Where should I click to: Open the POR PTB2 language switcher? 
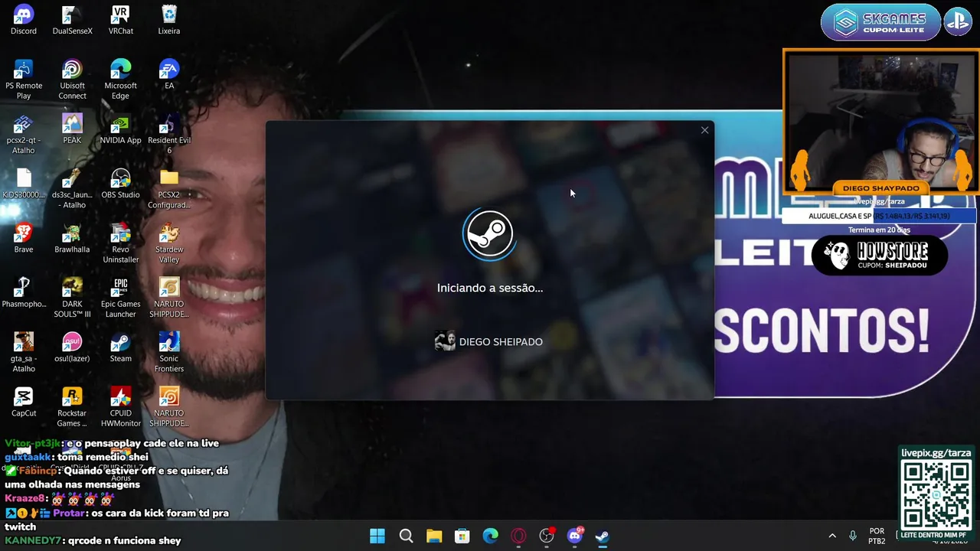pos(877,536)
